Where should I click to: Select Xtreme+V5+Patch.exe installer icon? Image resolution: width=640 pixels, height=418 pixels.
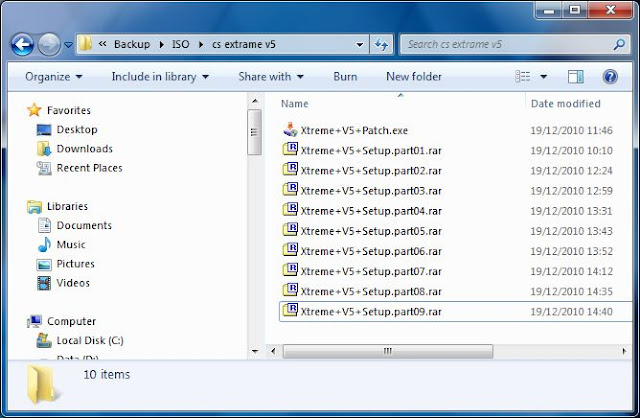(x=290, y=129)
